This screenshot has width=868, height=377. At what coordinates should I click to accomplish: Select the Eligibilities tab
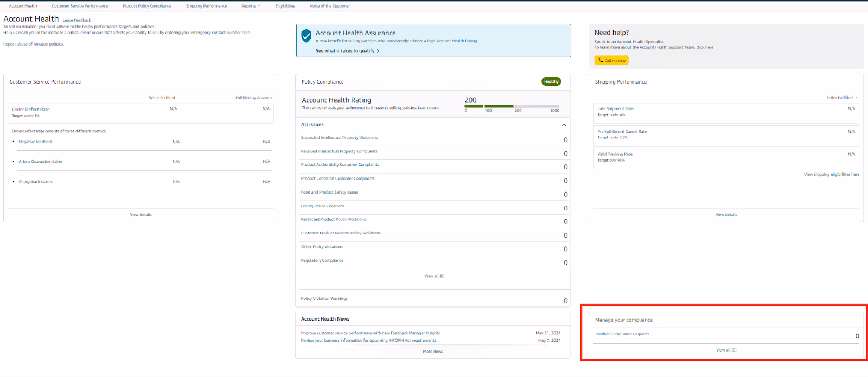(285, 6)
